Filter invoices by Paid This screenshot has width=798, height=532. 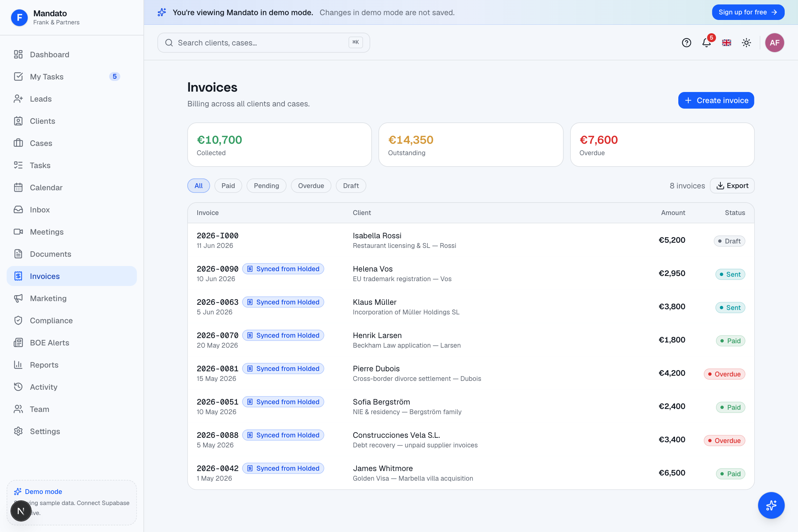228,186
